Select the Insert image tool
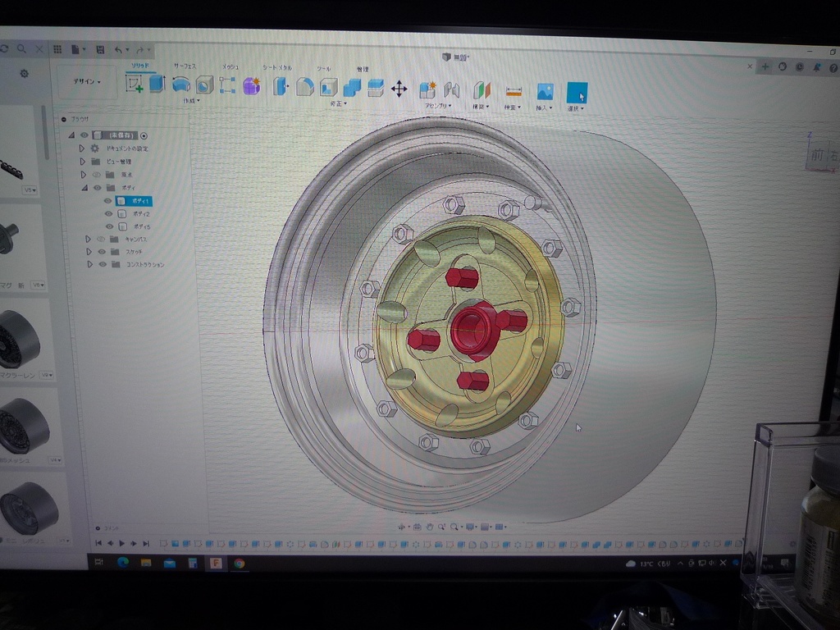The height and width of the screenshot is (630, 840). [545, 92]
